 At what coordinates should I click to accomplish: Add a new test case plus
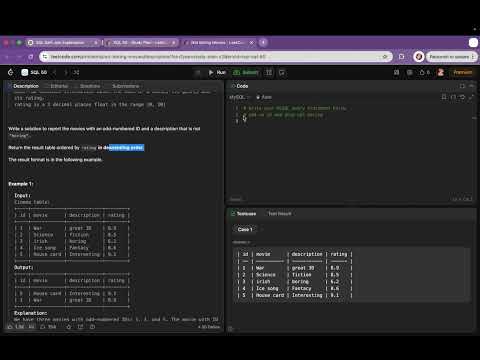pyautogui.click(x=262, y=229)
